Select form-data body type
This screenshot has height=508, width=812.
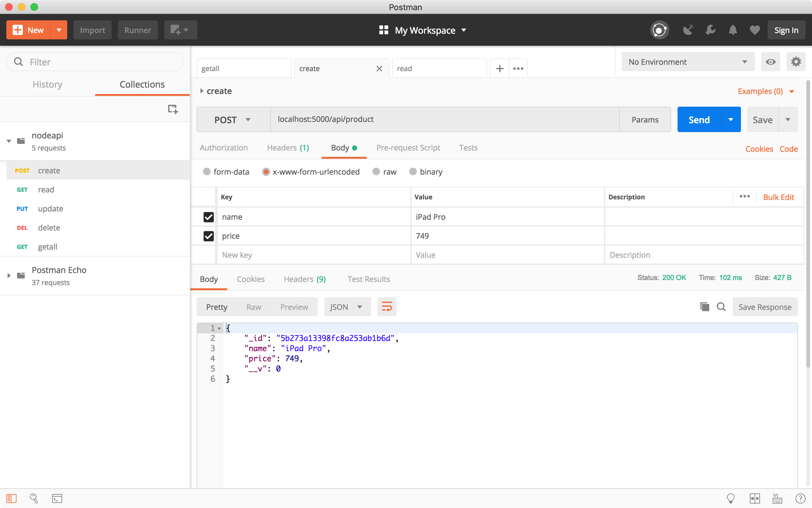click(x=207, y=172)
